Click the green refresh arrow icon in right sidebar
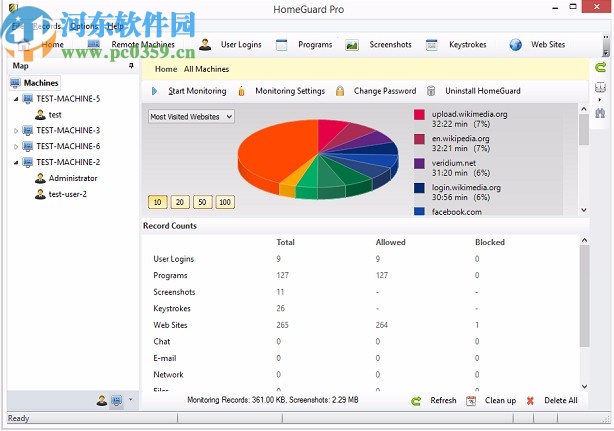This screenshot has height=431, width=614. tap(600, 67)
